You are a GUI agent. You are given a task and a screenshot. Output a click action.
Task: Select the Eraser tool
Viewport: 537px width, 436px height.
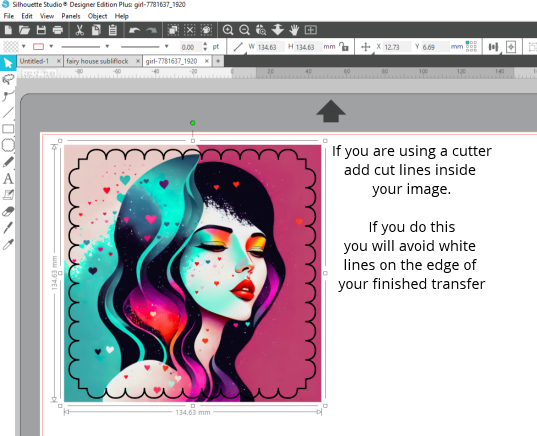pos(8,212)
